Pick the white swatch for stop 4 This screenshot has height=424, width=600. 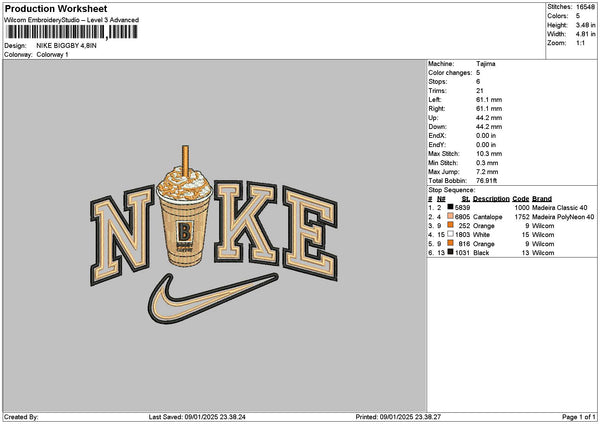point(450,235)
